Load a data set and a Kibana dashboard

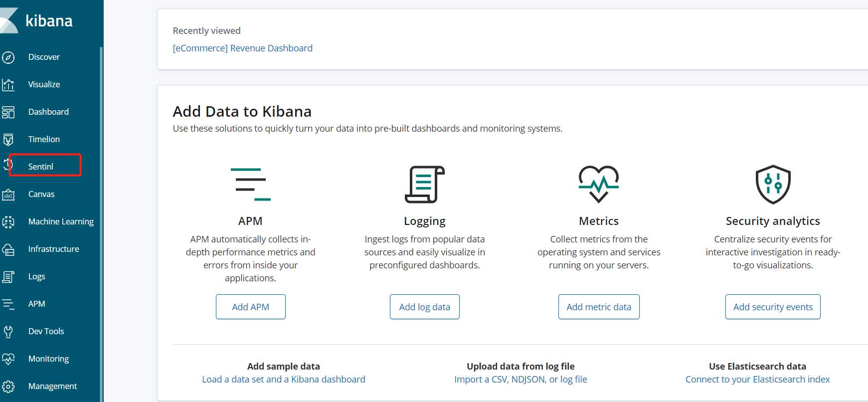click(283, 379)
